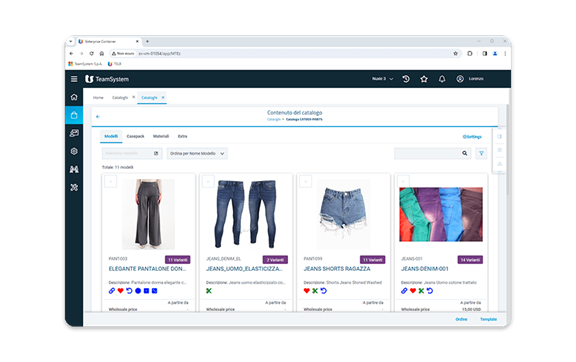
Task: Expand the Ruolo 3 role dropdown
Action: click(382, 79)
